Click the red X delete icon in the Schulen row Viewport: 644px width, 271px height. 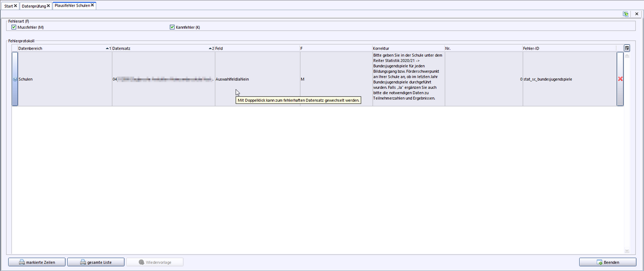(620, 79)
